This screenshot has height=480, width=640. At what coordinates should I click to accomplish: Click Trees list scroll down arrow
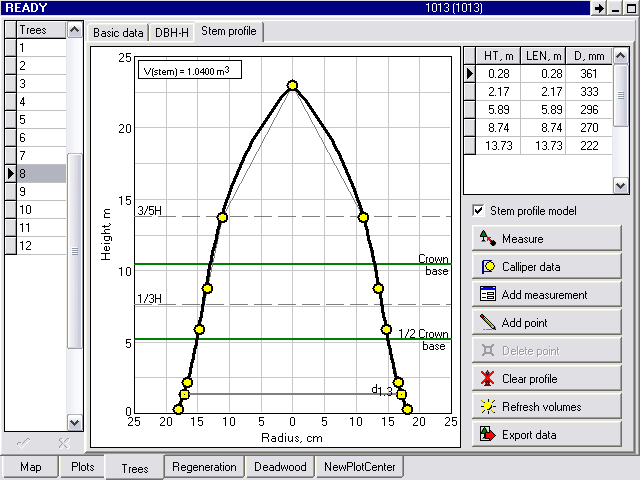pos(75,422)
